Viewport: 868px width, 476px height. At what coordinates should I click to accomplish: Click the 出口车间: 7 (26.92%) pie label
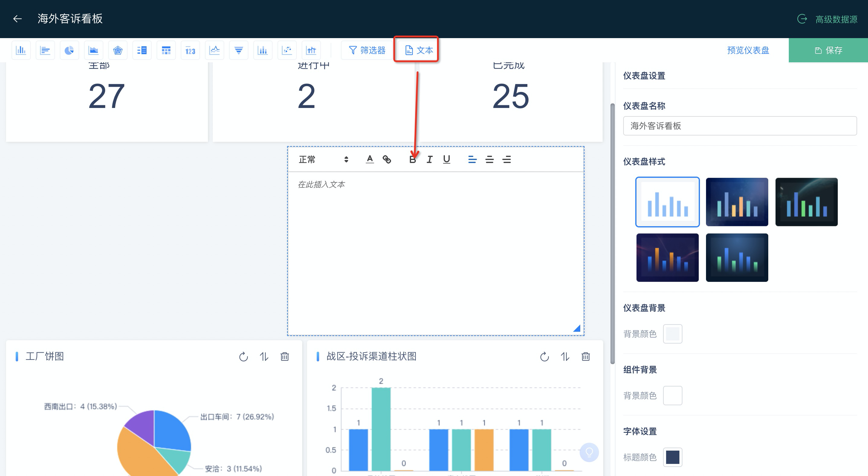(237, 417)
